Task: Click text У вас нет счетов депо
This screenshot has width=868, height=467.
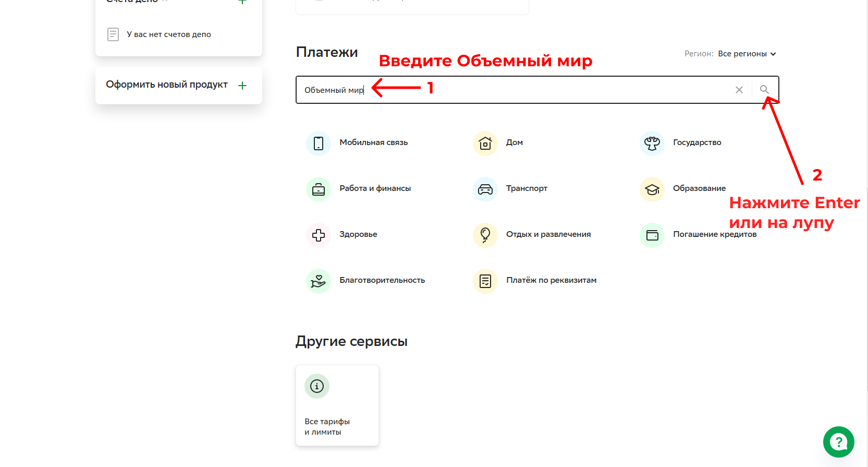Action: pyautogui.click(x=169, y=34)
